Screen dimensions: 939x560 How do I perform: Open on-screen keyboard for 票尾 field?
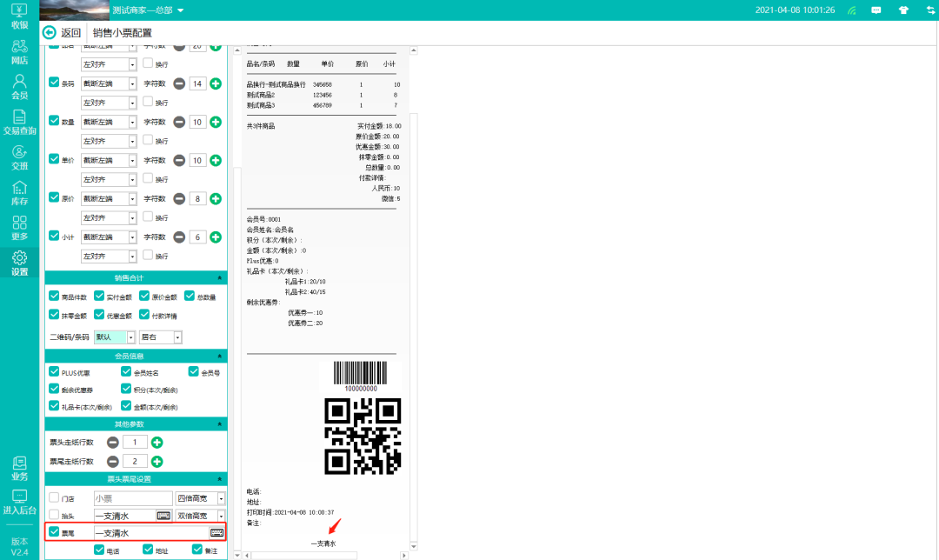click(x=216, y=532)
